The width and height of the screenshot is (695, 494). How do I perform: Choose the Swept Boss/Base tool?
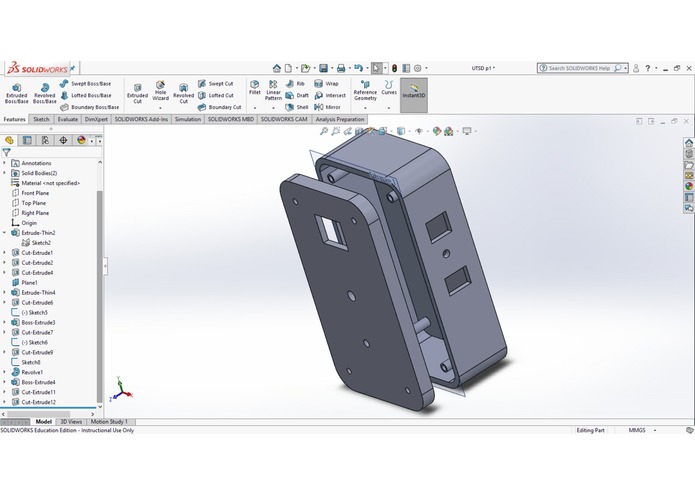coord(86,83)
